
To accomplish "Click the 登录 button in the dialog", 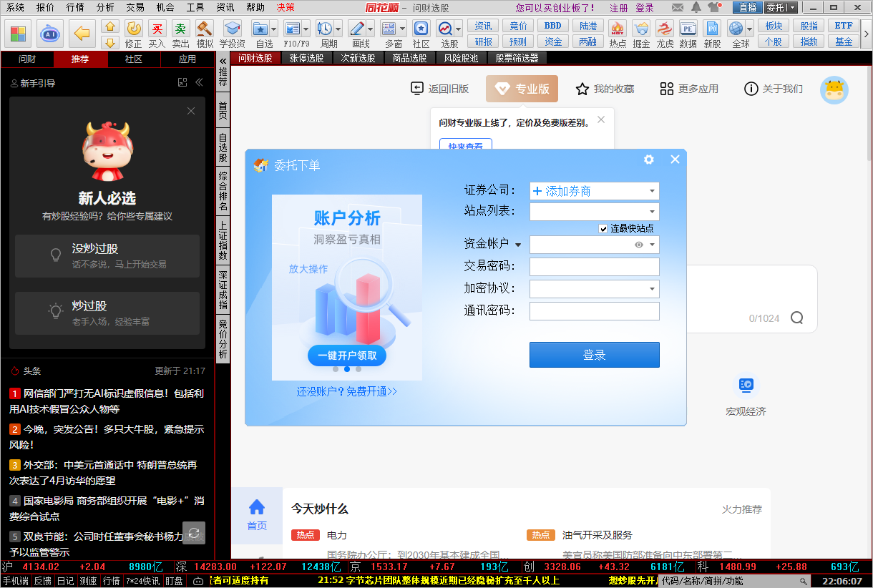I will click(594, 355).
